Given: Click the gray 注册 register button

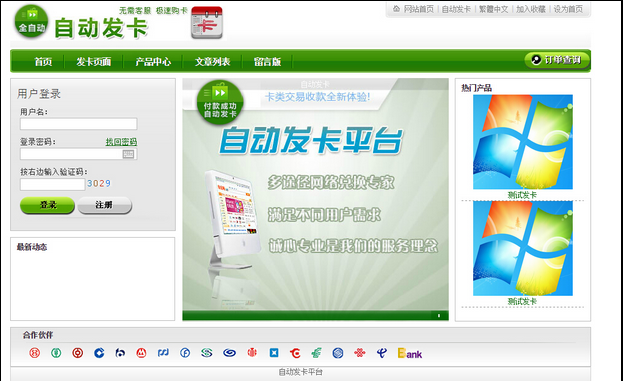Looking at the screenshot, I should (104, 205).
